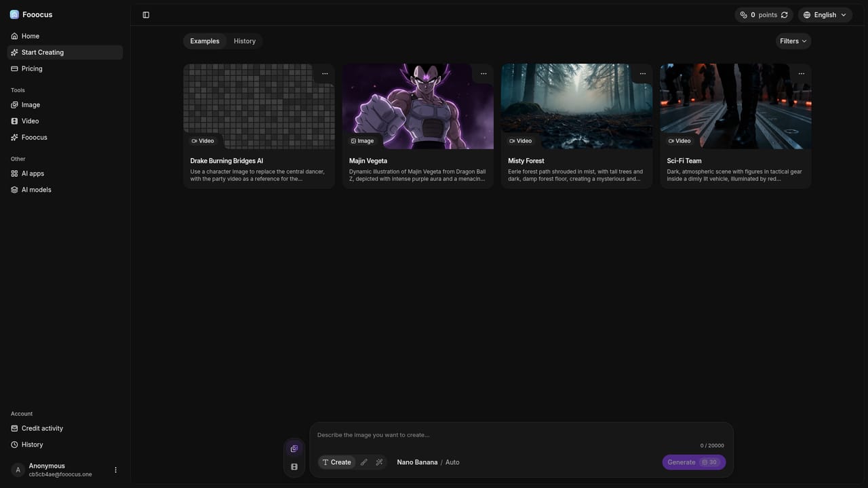Open the English language dropdown
Viewport: 868px width, 488px height.
tap(825, 15)
